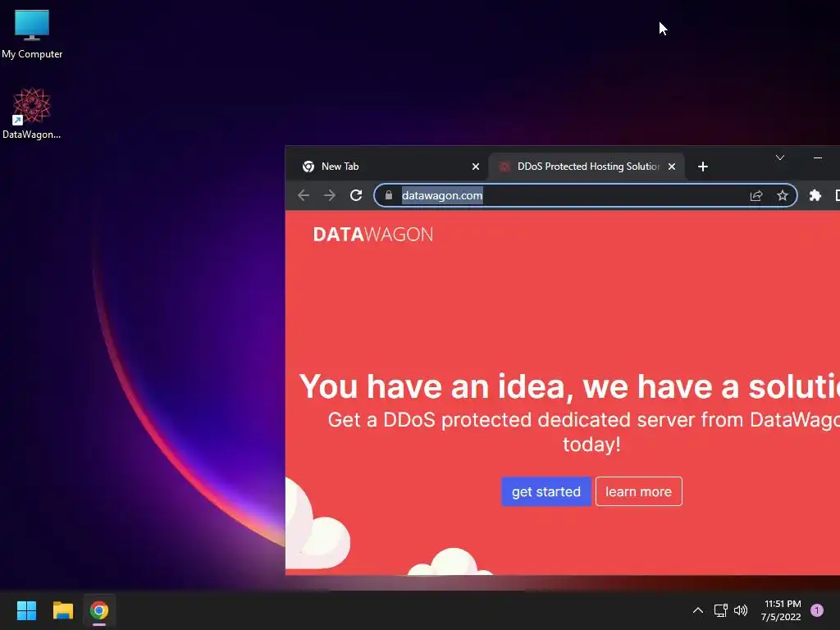Open Chrome extensions puzzle menu
This screenshot has height=630, width=840.
point(815,195)
